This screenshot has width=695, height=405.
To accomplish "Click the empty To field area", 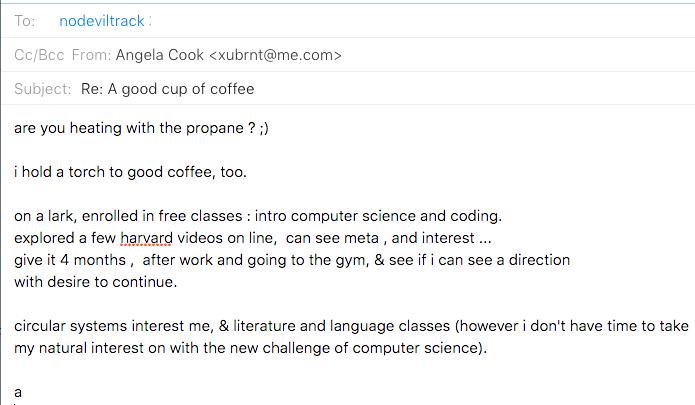I will [x=421, y=21].
